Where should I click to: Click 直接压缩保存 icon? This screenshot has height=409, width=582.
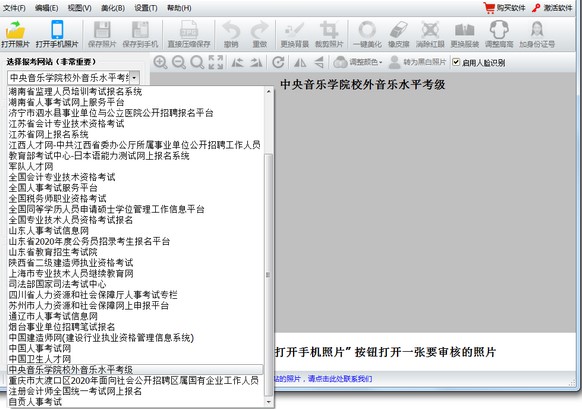(x=189, y=34)
